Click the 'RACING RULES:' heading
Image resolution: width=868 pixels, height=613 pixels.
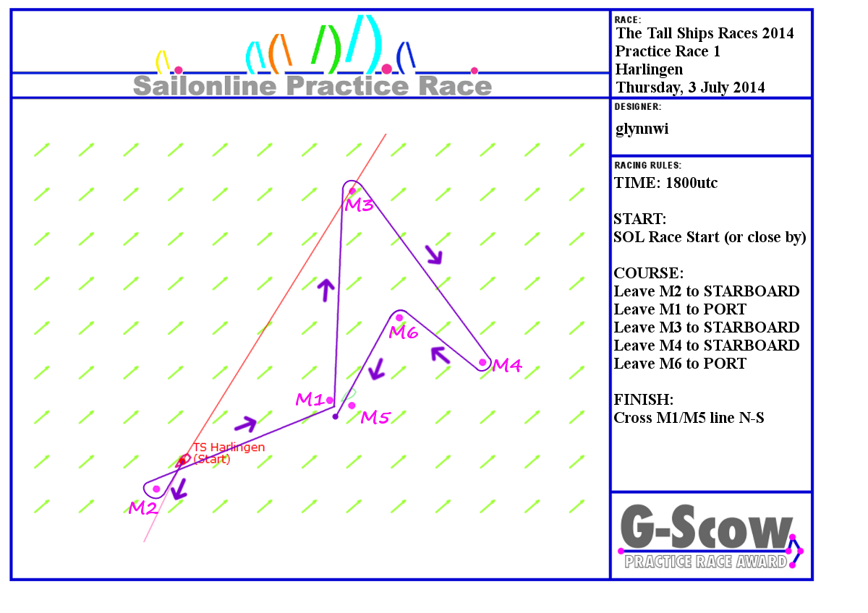click(647, 166)
